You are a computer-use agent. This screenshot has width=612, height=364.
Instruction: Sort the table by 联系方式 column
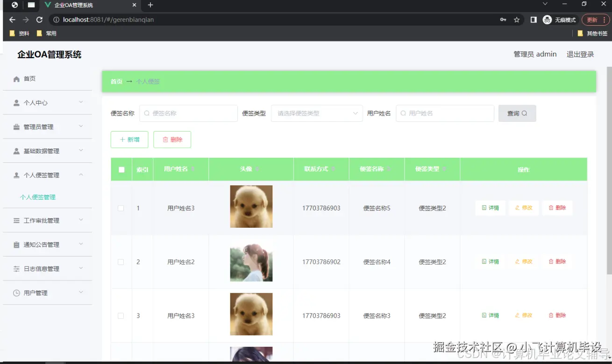pos(334,169)
